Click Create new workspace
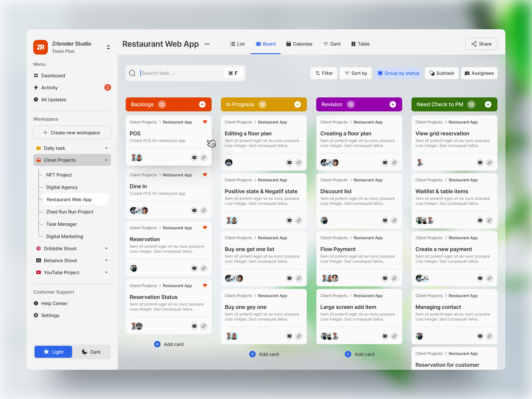Viewport: 532px width, 399px height. pos(72,132)
